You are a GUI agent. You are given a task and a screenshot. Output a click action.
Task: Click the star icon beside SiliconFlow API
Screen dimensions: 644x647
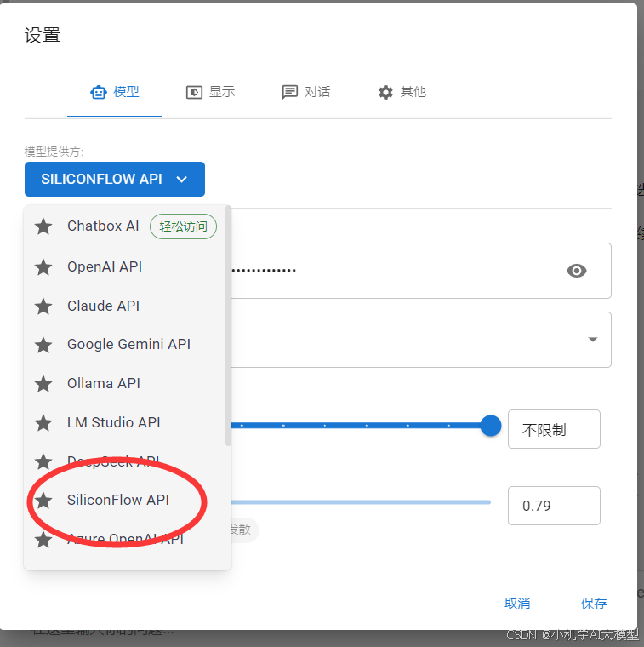[43, 501]
